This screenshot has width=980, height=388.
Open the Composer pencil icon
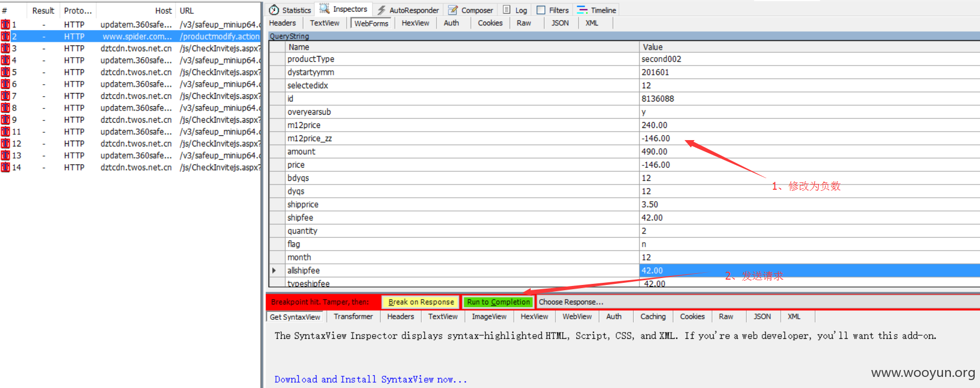point(453,10)
